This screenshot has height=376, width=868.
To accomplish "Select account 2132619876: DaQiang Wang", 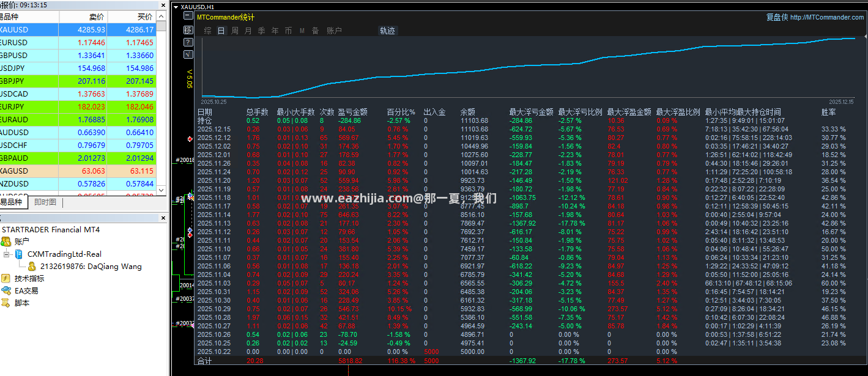I will 91,266.
